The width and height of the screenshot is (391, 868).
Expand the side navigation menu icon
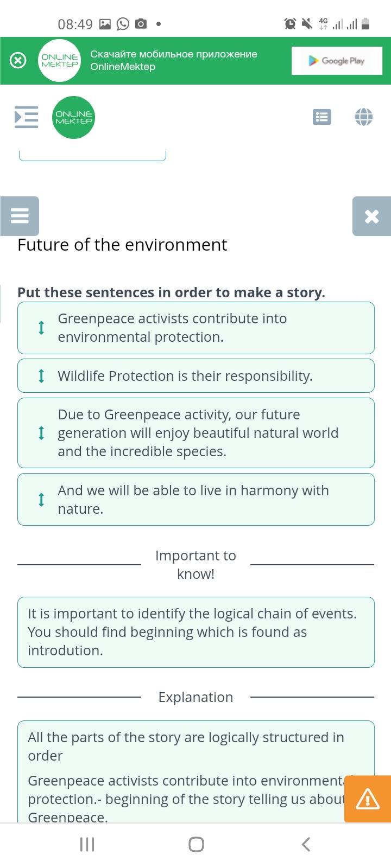pyautogui.click(x=26, y=117)
